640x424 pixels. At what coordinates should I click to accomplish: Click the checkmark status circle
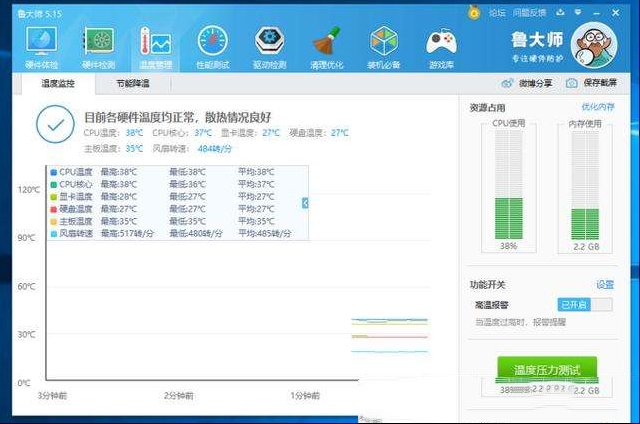point(55,124)
